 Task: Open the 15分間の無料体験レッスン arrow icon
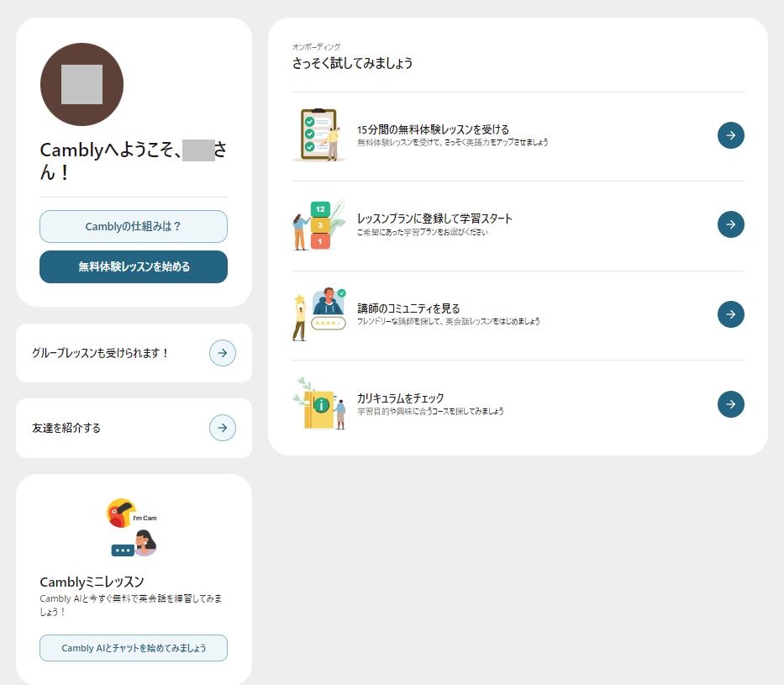coord(730,135)
